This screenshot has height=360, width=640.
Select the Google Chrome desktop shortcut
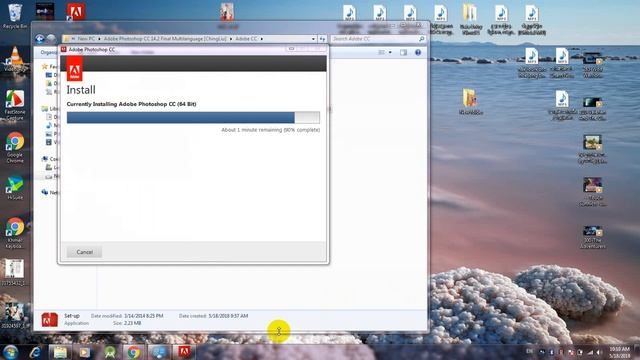(x=15, y=148)
